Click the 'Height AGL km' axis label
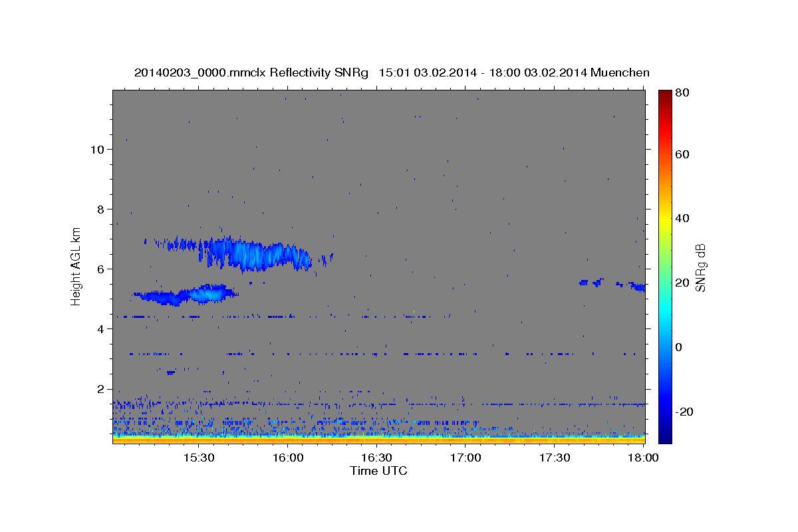Viewport: 798px width, 532px height. pyautogui.click(x=76, y=266)
